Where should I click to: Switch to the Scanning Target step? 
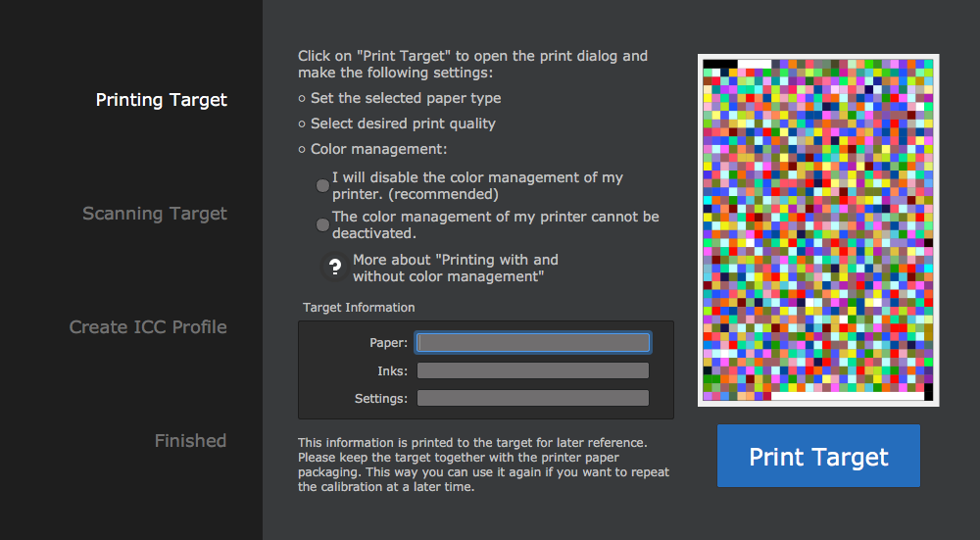[x=154, y=214]
